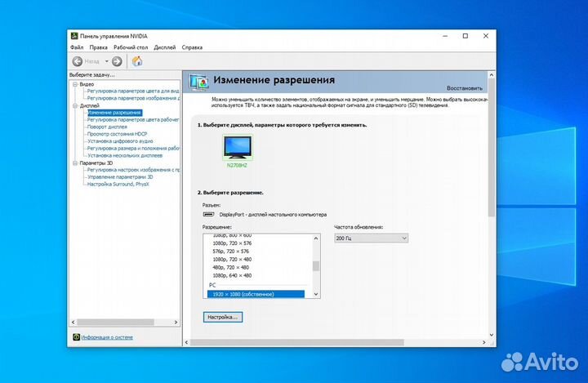Click task tree horizontal scrollbar left arrow
Screen dimensions: 588x383
click(73, 323)
